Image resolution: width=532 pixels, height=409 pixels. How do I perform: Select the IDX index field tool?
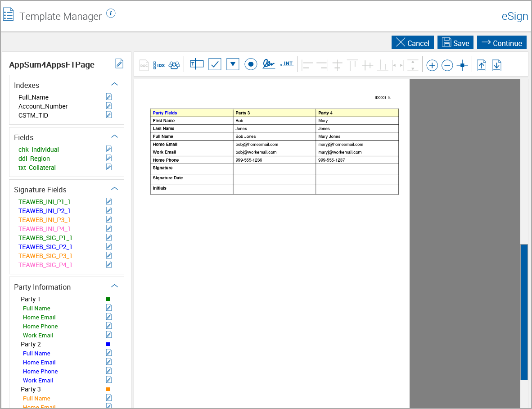coord(159,65)
